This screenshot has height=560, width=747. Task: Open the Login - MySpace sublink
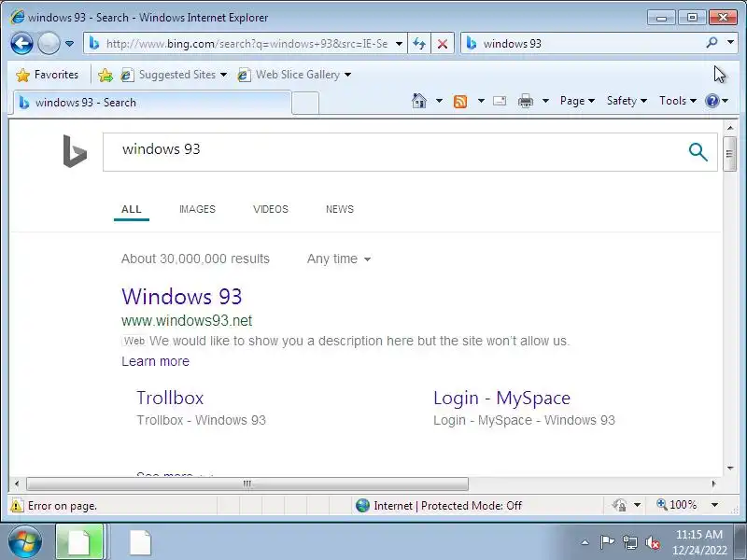click(501, 399)
